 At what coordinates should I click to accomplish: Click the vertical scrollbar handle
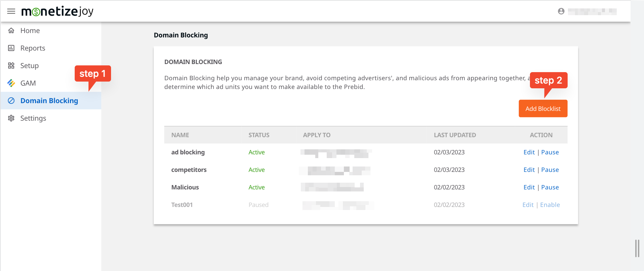637,248
